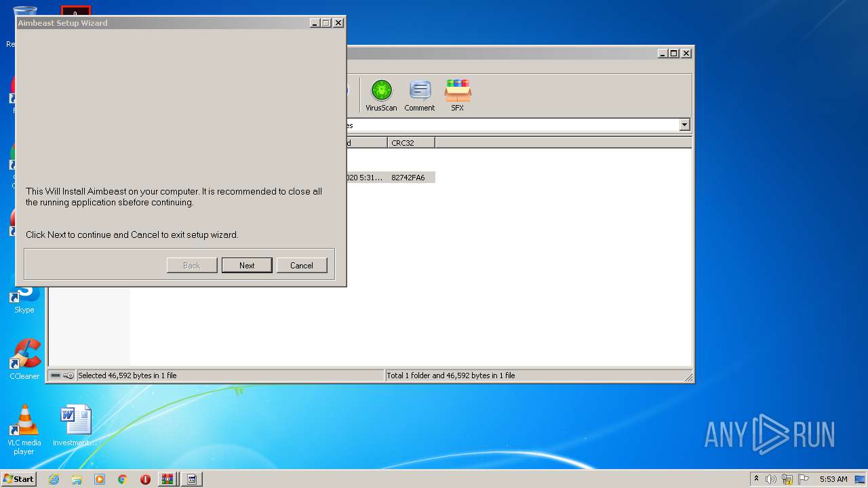Screen dimensions: 868x488
Task: Click the network status tray icon
Action: [787, 479]
